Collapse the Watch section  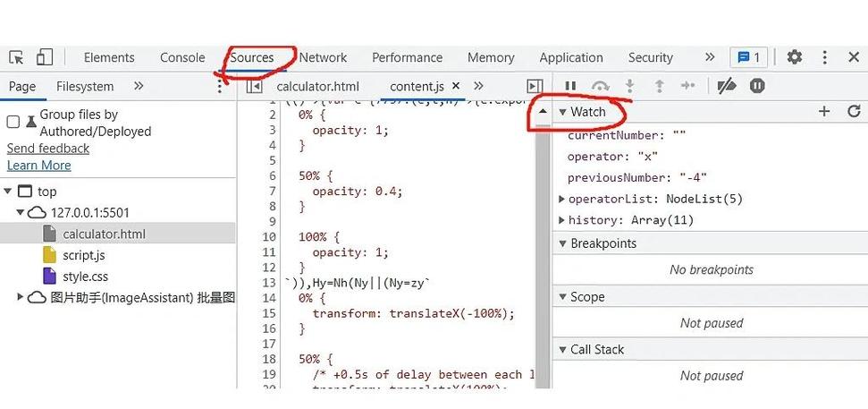pos(563,112)
